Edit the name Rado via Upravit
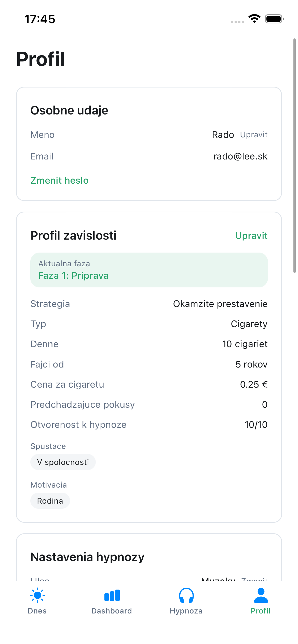This screenshot has height=644, width=298. click(x=254, y=135)
